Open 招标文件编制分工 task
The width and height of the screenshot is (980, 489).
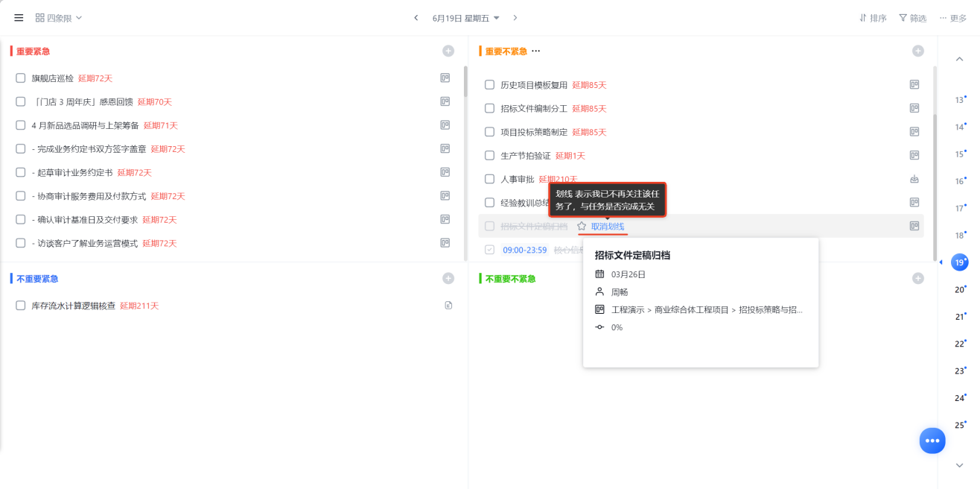534,108
